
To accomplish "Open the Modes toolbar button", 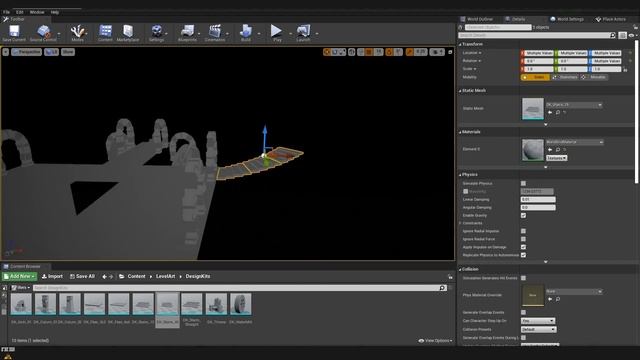I will coord(77,33).
